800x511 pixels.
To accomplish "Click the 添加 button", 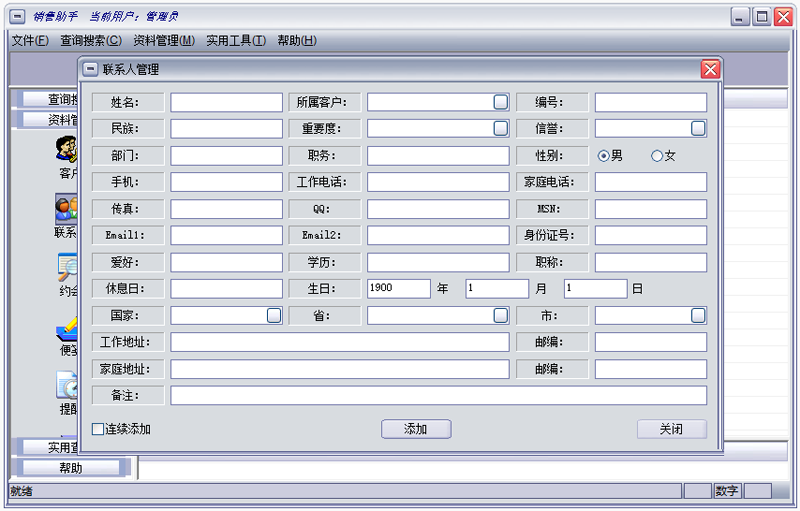I will (x=416, y=429).
